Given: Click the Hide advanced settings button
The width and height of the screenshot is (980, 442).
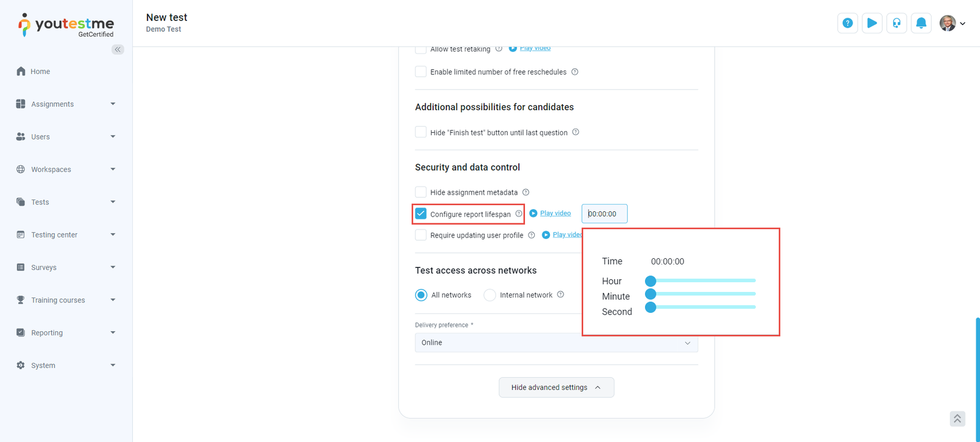Looking at the screenshot, I should pyautogui.click(x=556, y=388).
